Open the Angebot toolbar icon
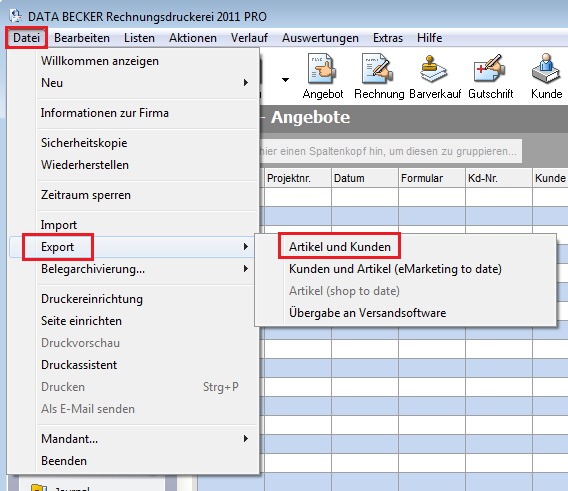568x491 pixels. (x=323, y=76)
